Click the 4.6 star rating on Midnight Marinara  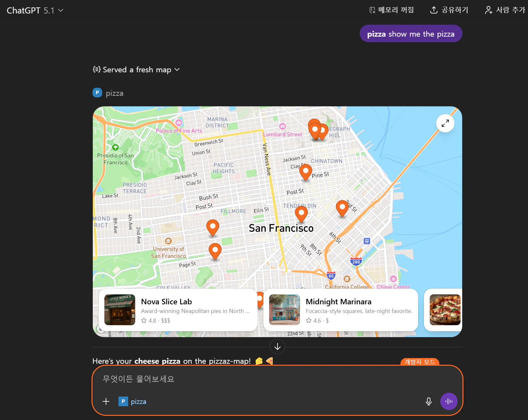pyautogui.click(x=313, y=320)
